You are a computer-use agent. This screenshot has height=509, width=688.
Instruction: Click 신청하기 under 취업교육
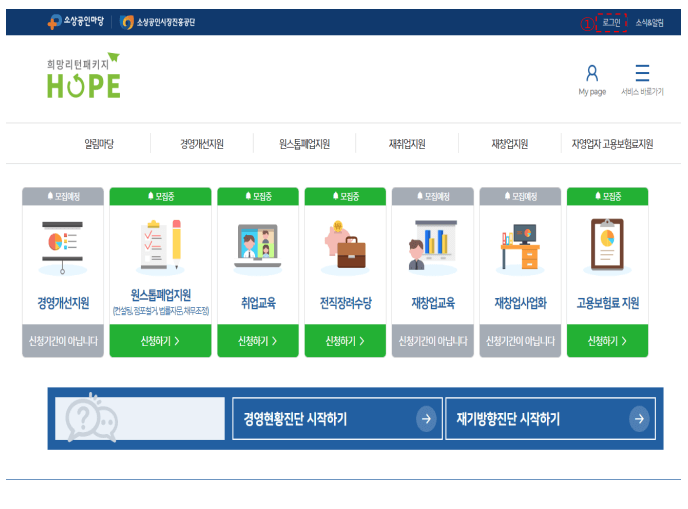pos(258,341)
